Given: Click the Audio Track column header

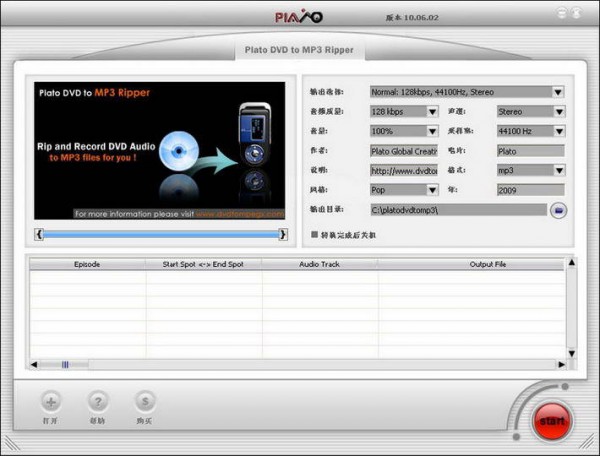Looking at the screenshot, I should point(321,264).
